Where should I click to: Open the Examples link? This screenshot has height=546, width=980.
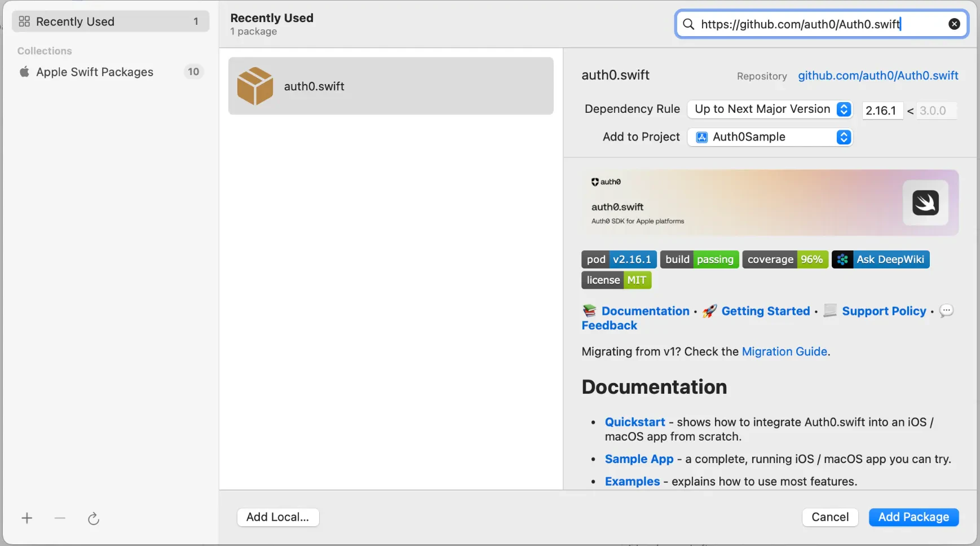[x=632, y=482]
